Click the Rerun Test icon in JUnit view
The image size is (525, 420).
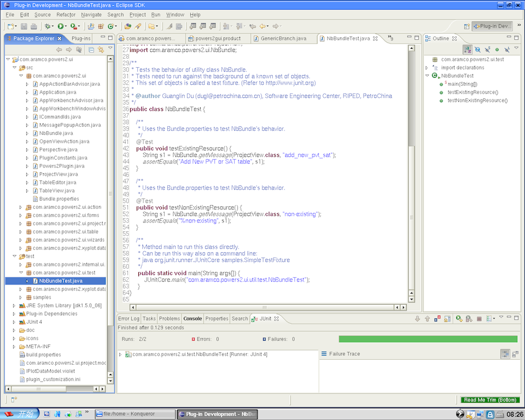click(460, 318)
